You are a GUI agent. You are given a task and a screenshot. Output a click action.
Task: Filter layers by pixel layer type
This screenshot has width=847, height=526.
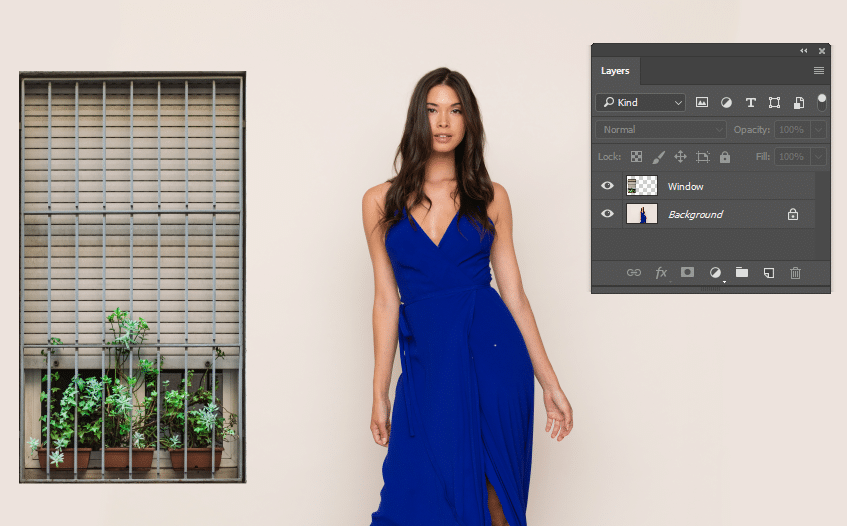tap(702, 102)
